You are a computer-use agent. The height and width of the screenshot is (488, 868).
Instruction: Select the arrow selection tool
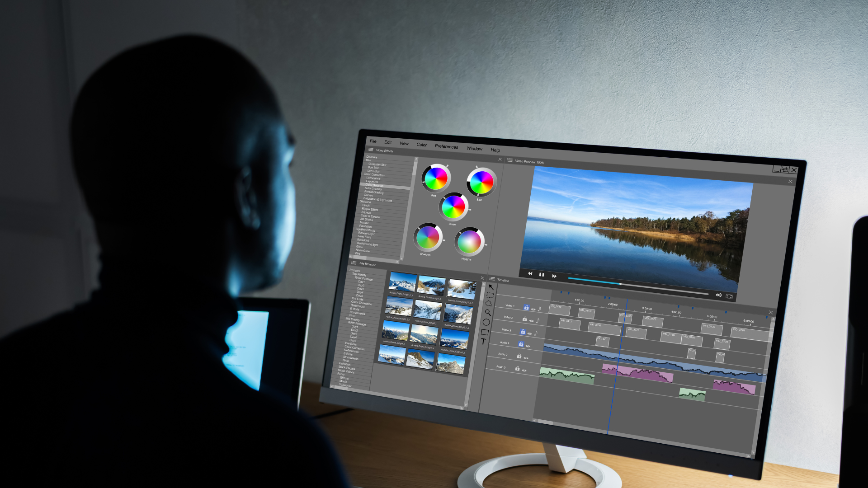point(491,287)
